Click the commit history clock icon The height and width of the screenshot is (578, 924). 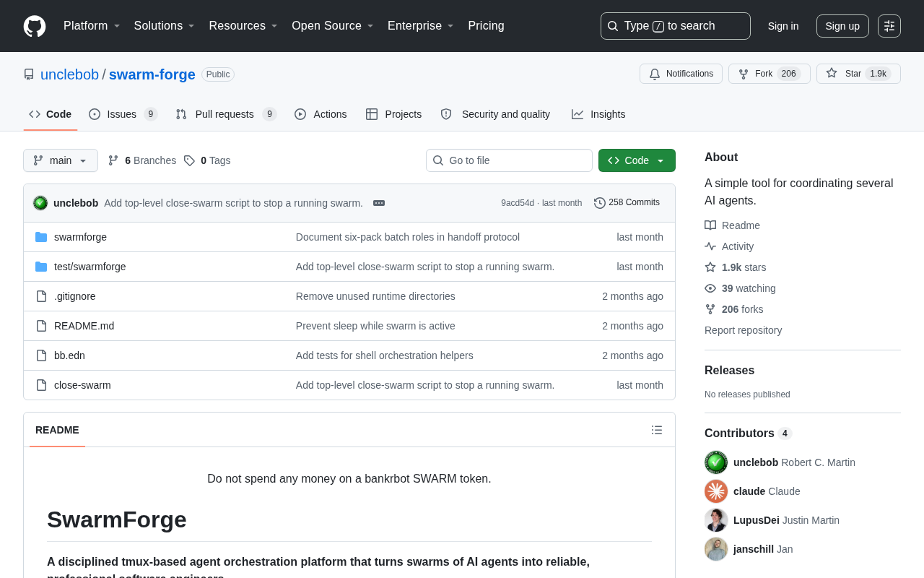point(600,203)
